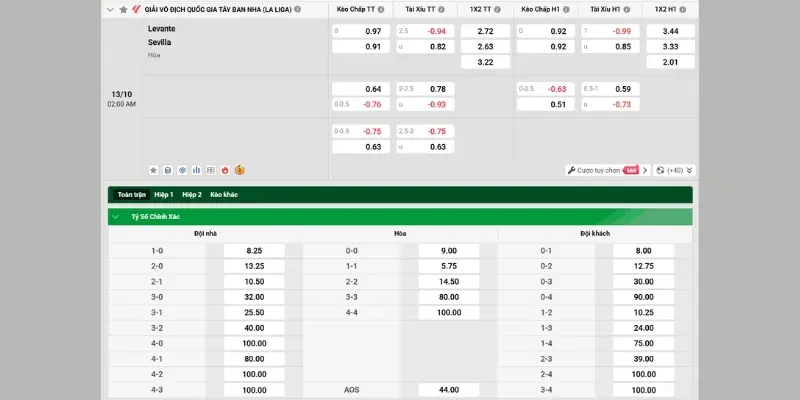This screenshot has width=800, height=400.
Task: Choose away score 2-3 at 39.00
Action: tap(643, 359)
